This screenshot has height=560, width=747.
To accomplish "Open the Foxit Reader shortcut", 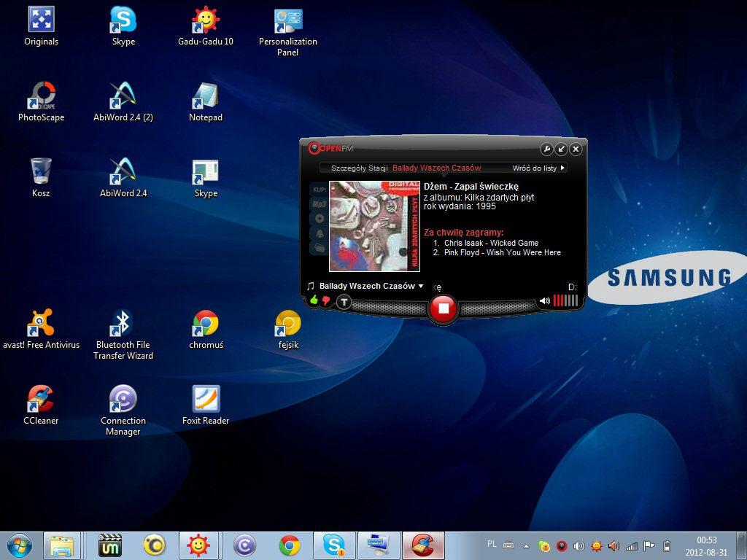I will [206, 405].
